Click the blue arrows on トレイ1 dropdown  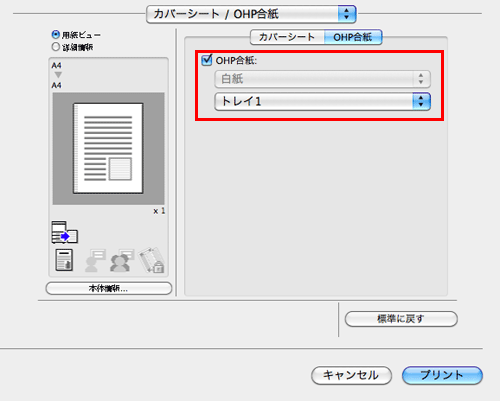[421, 101]
